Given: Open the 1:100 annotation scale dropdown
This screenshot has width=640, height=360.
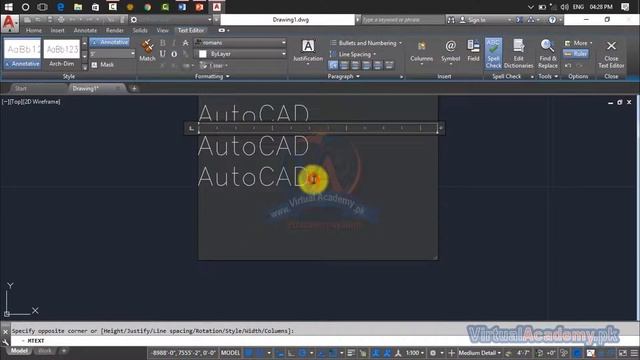Looking at the screenshot, I should point(414,353).
